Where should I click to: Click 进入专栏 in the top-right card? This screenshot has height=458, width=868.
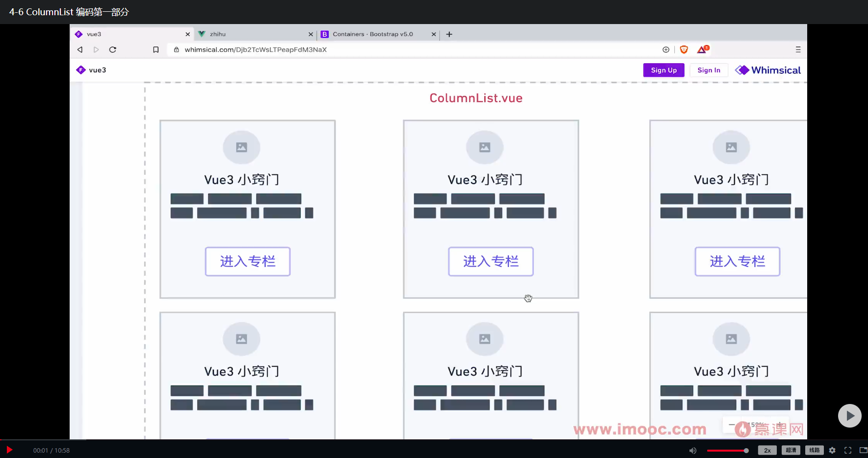738,262
